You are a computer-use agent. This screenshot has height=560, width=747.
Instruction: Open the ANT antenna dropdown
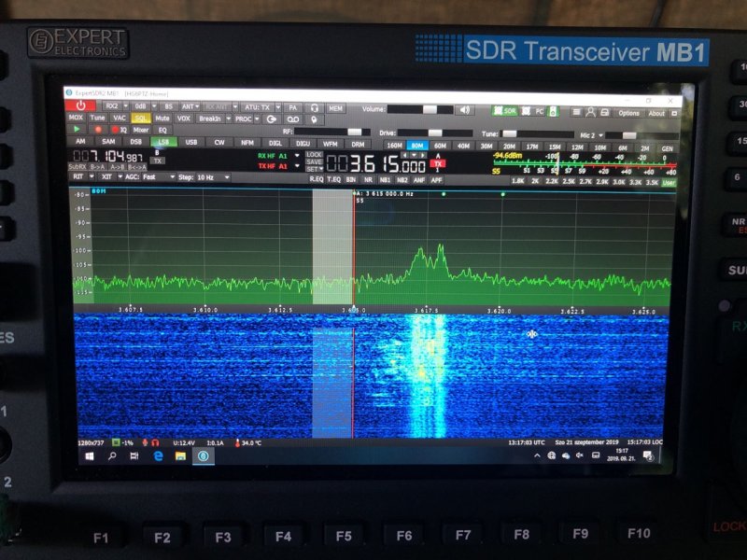tap(190, 106)
